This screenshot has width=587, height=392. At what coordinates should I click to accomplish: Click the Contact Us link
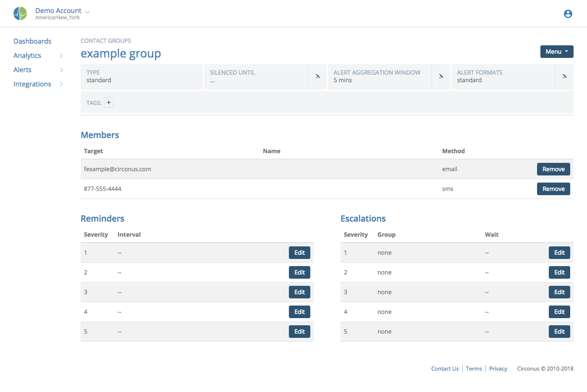click(445, 368)
